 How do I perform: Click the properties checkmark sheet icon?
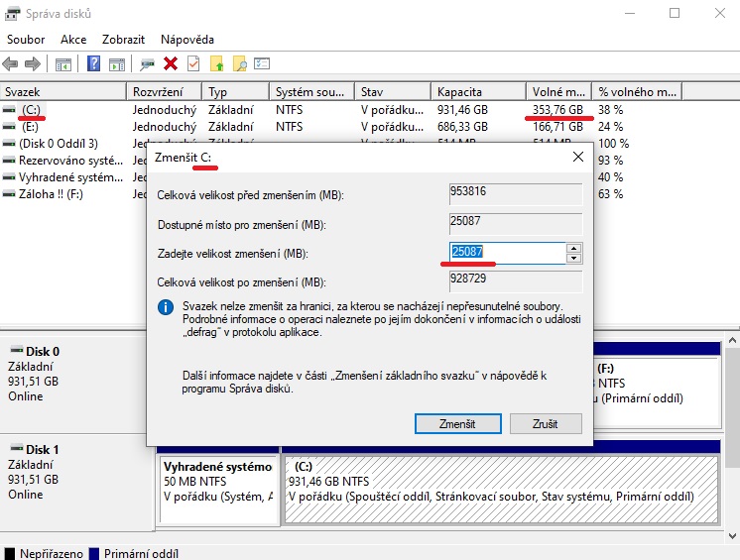pos(193,63)
